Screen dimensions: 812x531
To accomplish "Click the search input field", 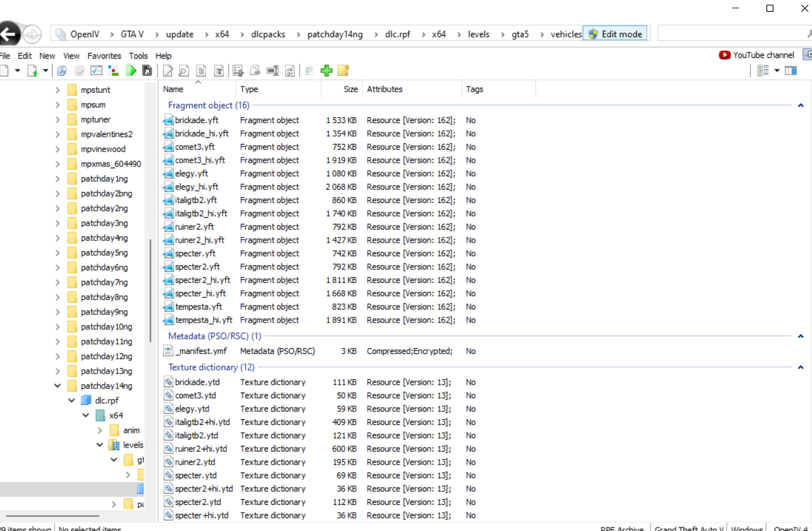I will click(x=731, y=34).
